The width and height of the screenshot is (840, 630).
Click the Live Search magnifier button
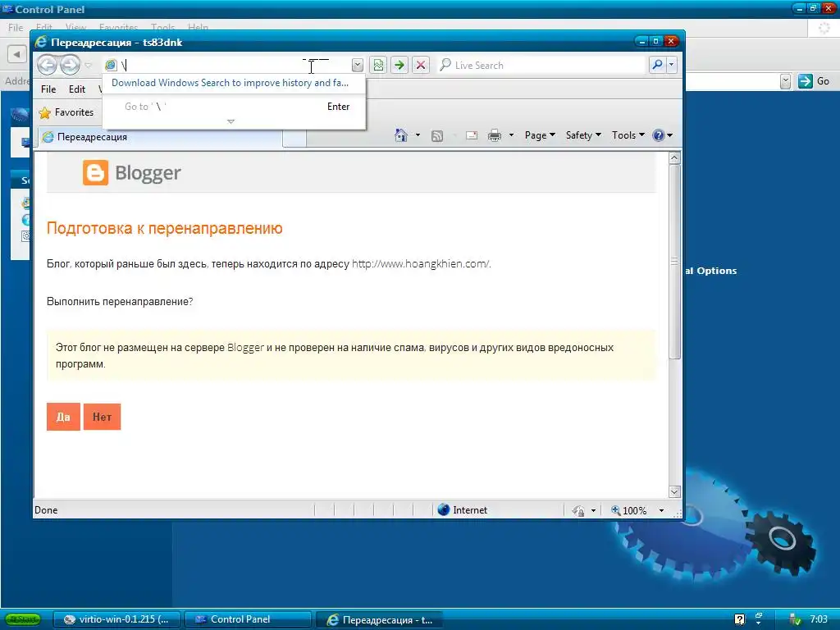click(x=657, y=66)
